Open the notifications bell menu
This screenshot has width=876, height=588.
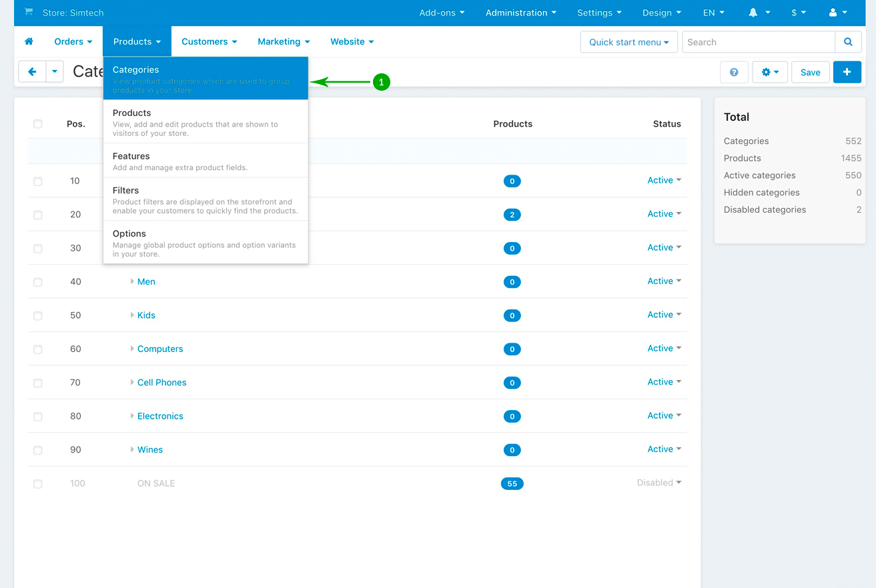759,13
